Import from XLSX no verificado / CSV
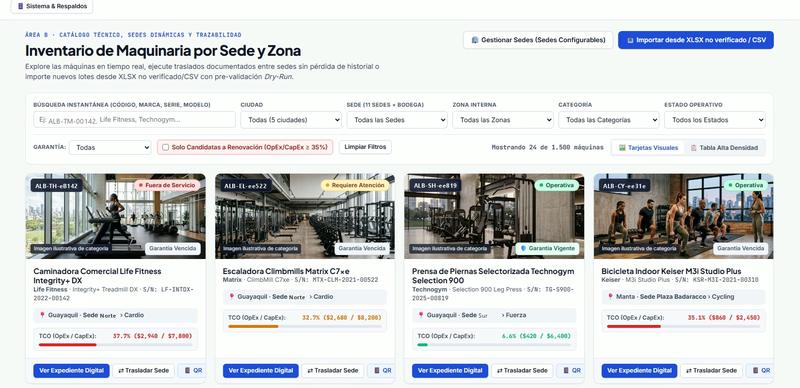Screen dimensions: 800x388 [x=695, y=40]
